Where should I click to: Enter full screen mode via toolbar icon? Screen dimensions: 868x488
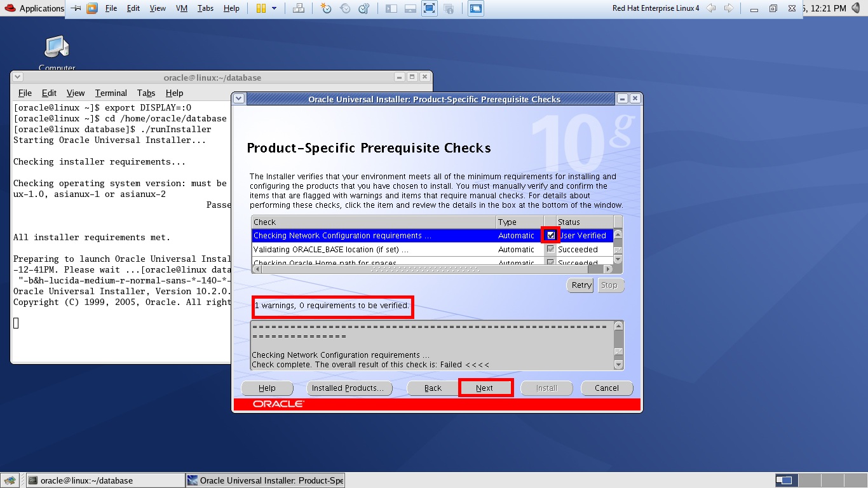pos(430,8)
